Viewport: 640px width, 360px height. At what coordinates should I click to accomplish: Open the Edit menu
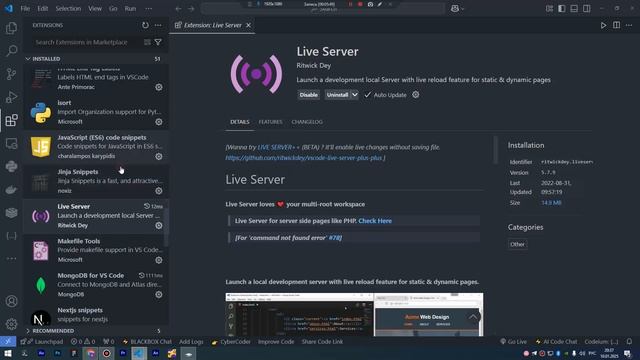coord(42,9)
